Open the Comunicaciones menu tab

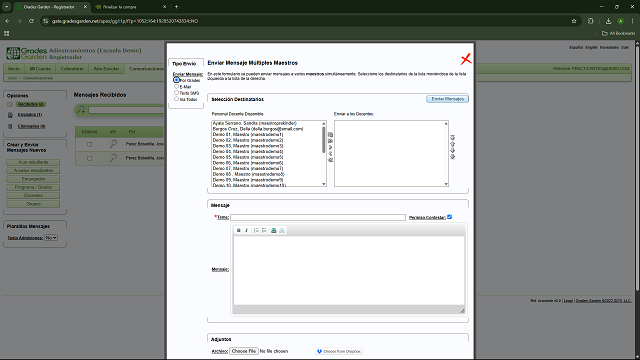pos(146,69)
